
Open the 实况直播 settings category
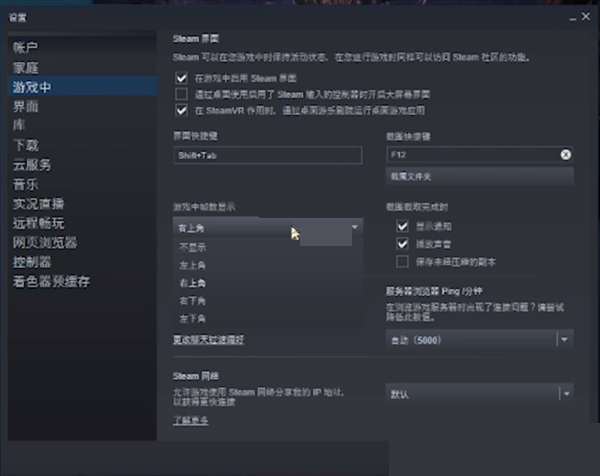(x=38, y=204)
